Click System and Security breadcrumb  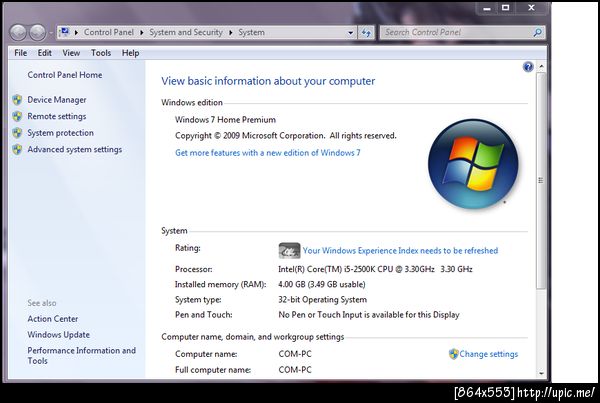[x=186, y=33]
